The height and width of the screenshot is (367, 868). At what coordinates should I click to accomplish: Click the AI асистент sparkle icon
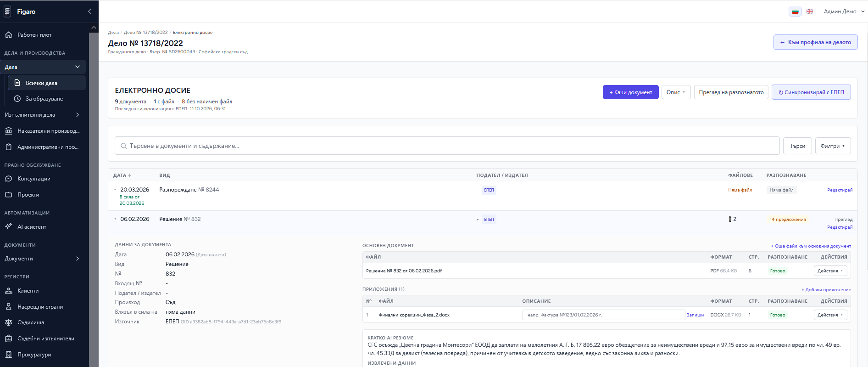tap(8, 226)
